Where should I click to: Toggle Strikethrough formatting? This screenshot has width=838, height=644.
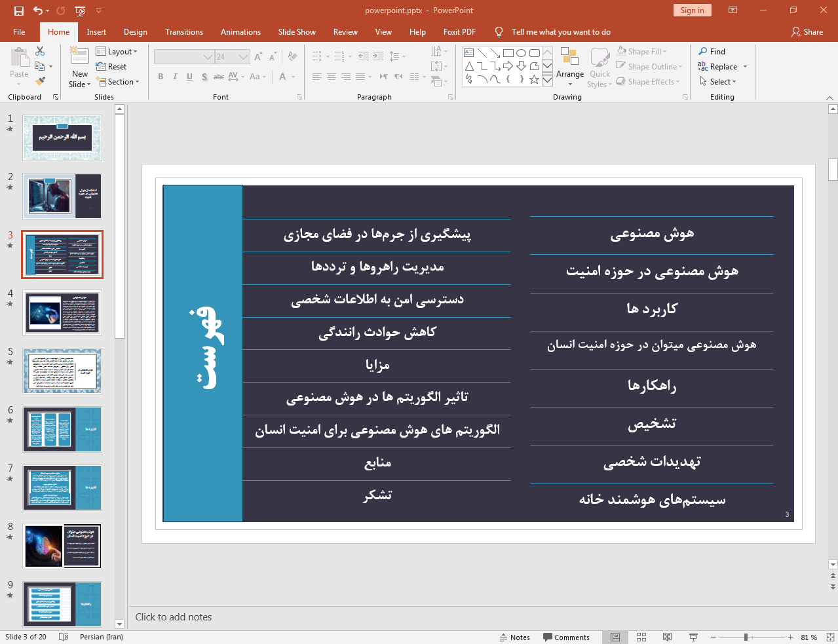pos(219,77)
